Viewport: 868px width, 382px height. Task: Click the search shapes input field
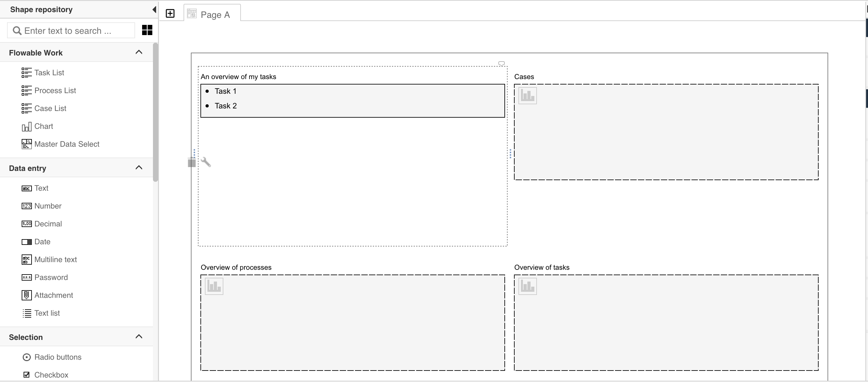(x=71, y=30)
